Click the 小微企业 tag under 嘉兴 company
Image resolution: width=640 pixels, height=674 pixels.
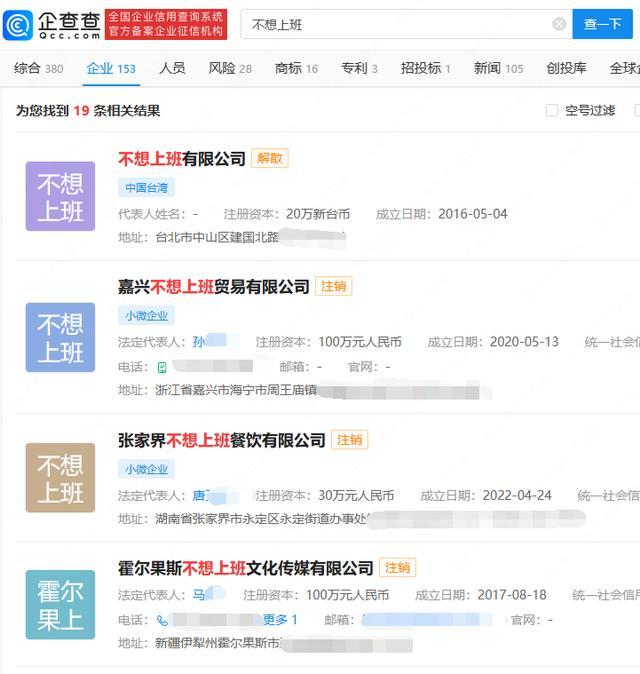click(x=147, y=316)
